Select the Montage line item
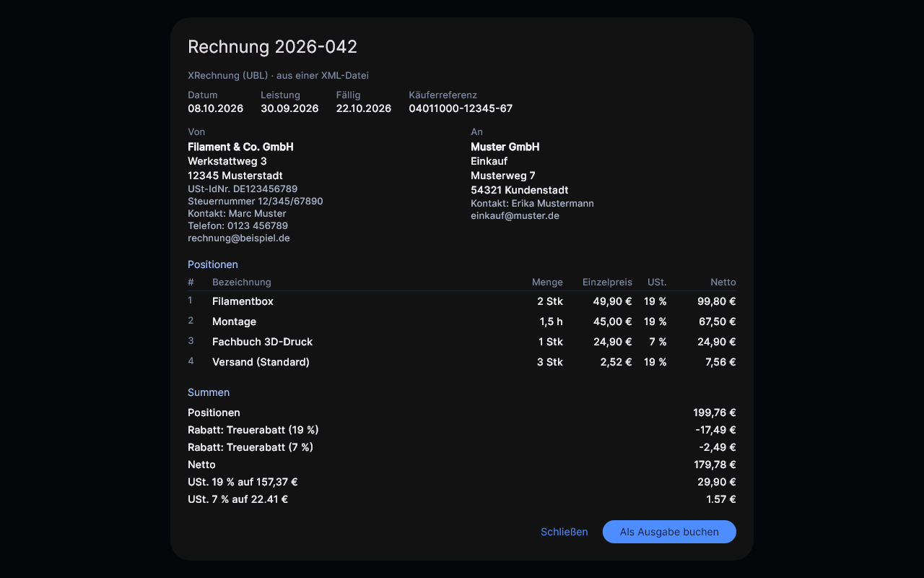Screen dimensions: 924x578 click(462, 322)
